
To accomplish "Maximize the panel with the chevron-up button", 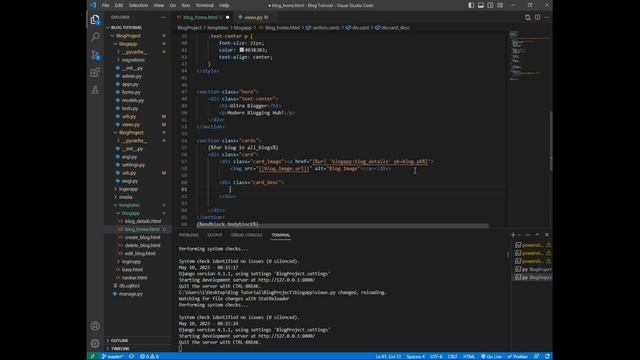I will coord(537,235).
